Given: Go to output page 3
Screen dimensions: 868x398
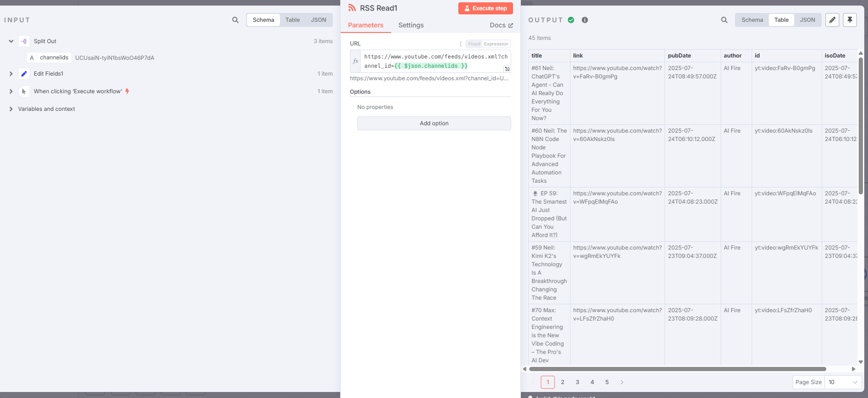Looking at the screenshot, I should point(577,382).
